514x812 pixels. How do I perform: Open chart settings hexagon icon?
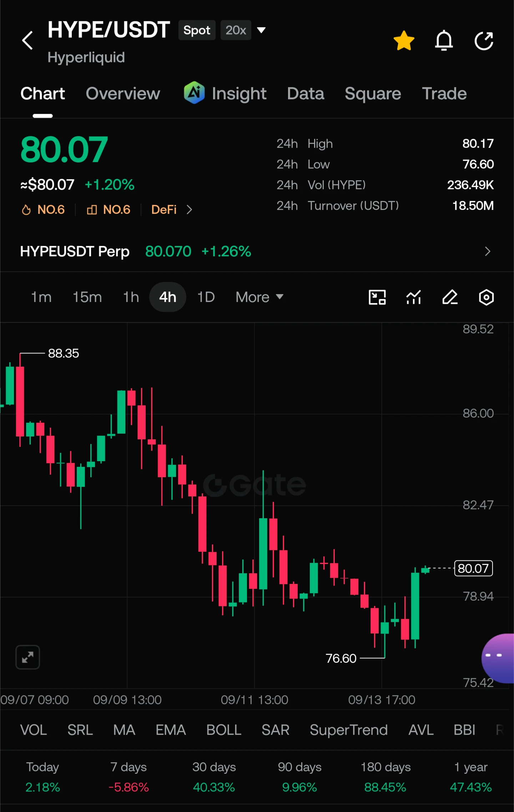(486, 297)
